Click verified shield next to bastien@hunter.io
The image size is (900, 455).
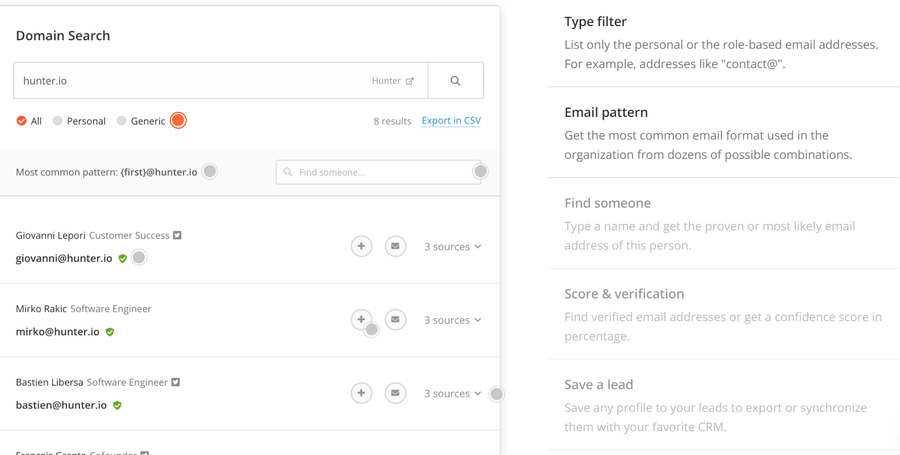[x=117, y=406]
